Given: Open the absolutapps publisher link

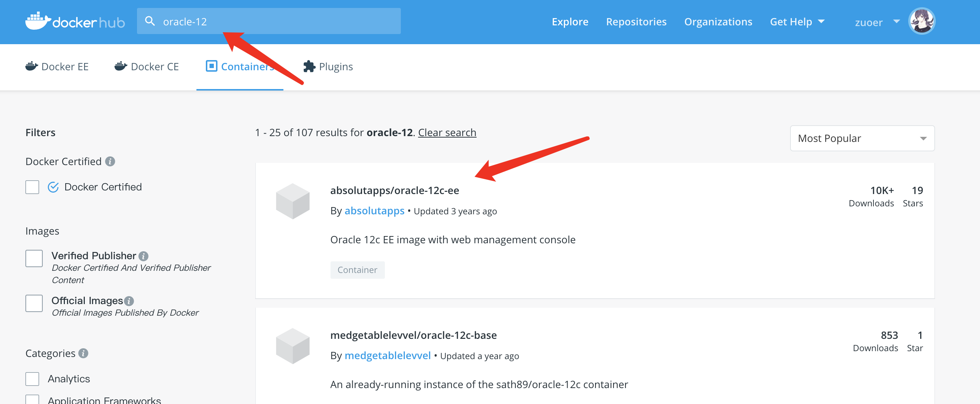Looking at the screenshot, I should (374, 211).
